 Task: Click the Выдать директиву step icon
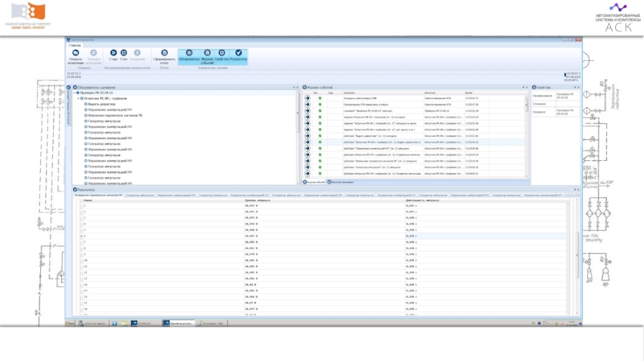tap(85, 105)
